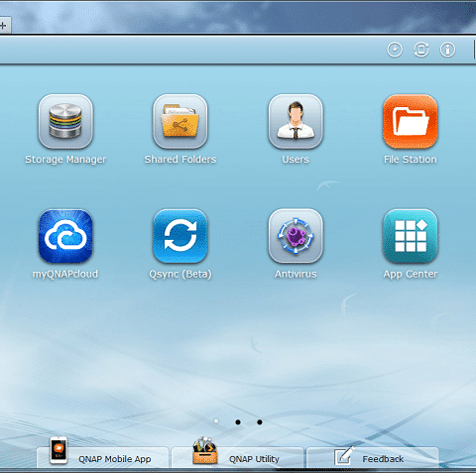Click the Storage Manager label
The height and width of the screenshot is (473, 476).
65,160
